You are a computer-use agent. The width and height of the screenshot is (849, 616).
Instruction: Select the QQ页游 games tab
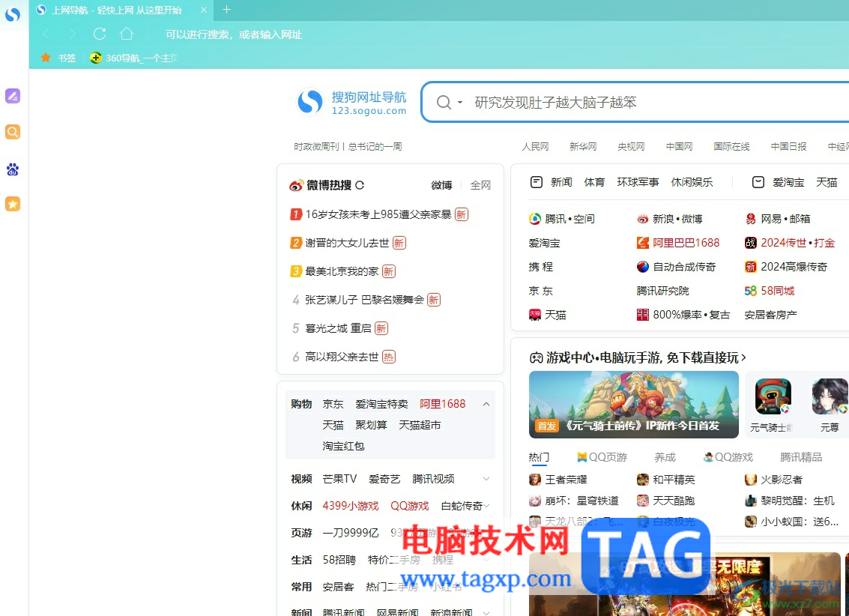pyautogui.click(x=602, y=457)
